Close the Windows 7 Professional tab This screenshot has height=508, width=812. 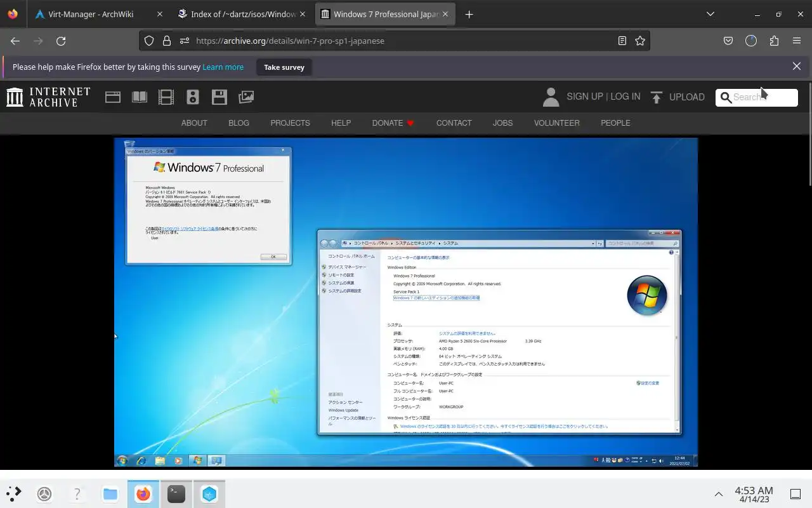446,14
